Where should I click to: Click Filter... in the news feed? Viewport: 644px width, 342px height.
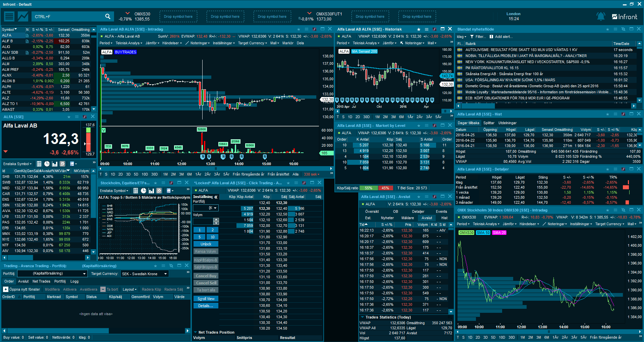coord(478,37)
